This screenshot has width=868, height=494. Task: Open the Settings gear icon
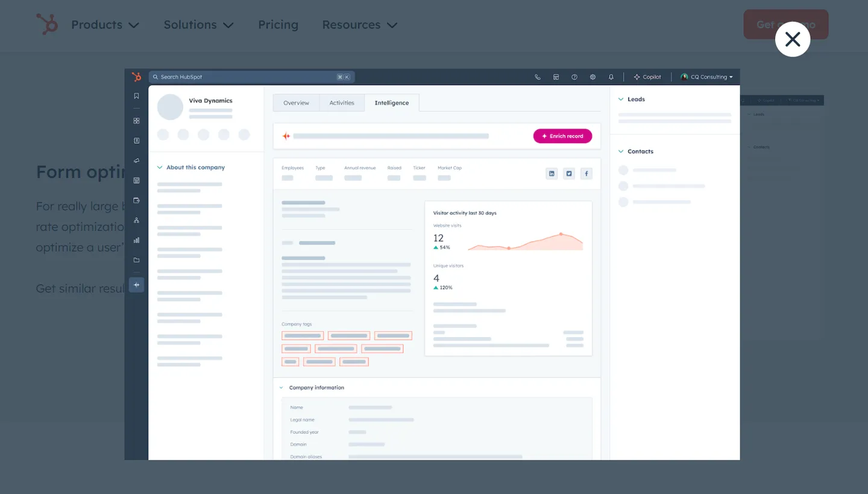click(593, 77)
